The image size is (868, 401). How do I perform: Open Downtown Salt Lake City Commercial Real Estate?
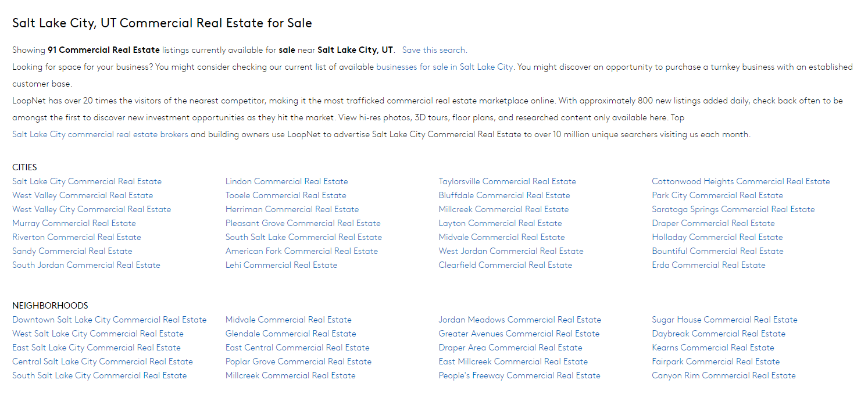[x=109, y=320]
